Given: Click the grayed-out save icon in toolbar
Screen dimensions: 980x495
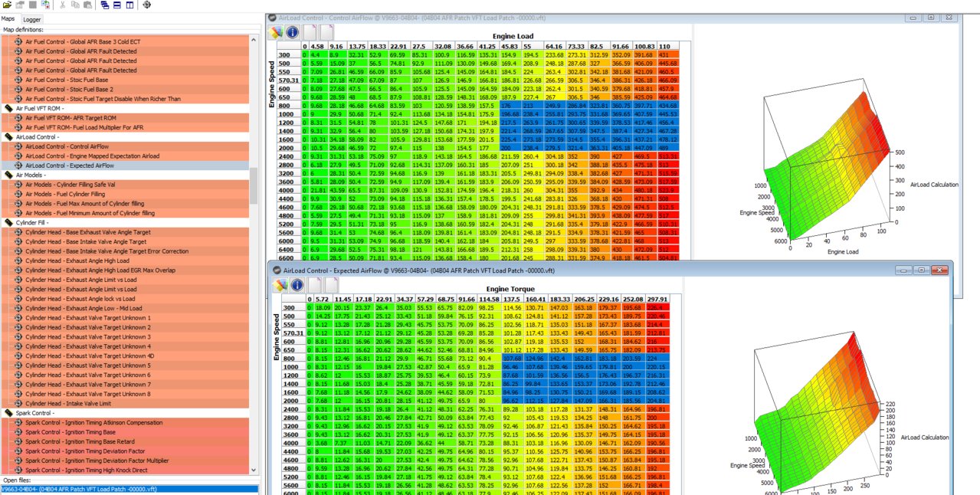Looking at the screenshot, I should click(x=20, y=5).
